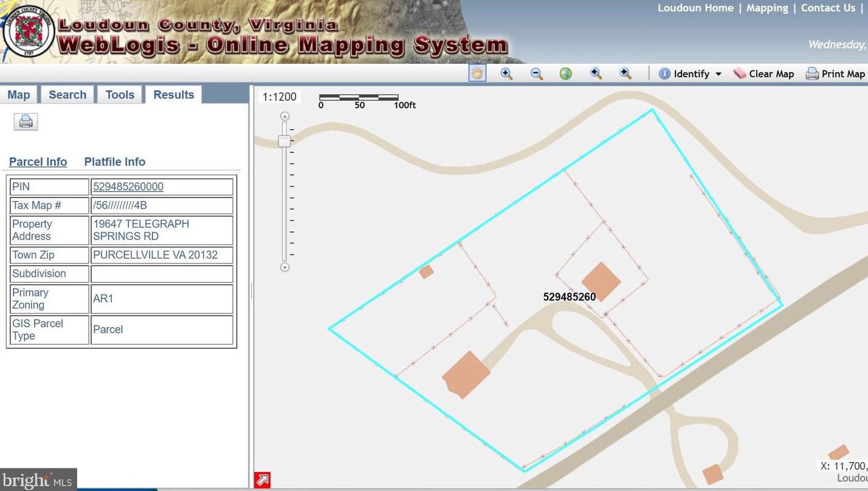The image size is (868, 491).
Task: Click the Identify info icon
Action: (664, 74)
